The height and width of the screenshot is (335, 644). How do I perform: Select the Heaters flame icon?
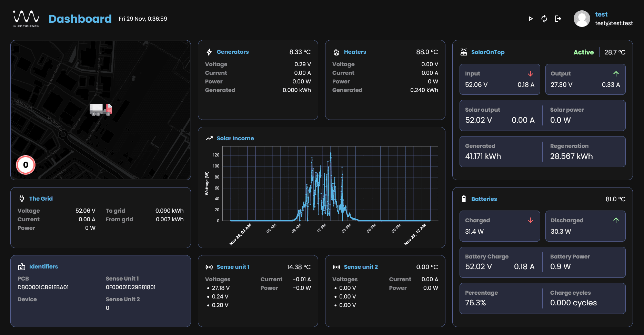click(x=336, y=52)
